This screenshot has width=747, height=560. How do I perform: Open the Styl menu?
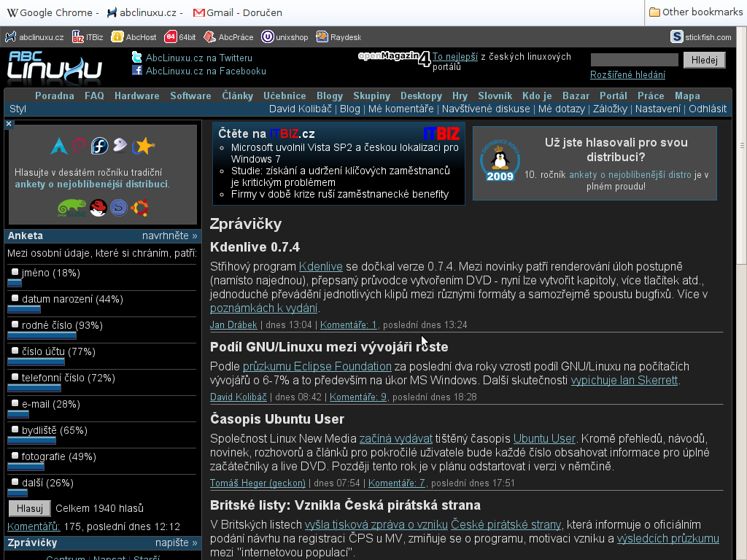point(18,109)
